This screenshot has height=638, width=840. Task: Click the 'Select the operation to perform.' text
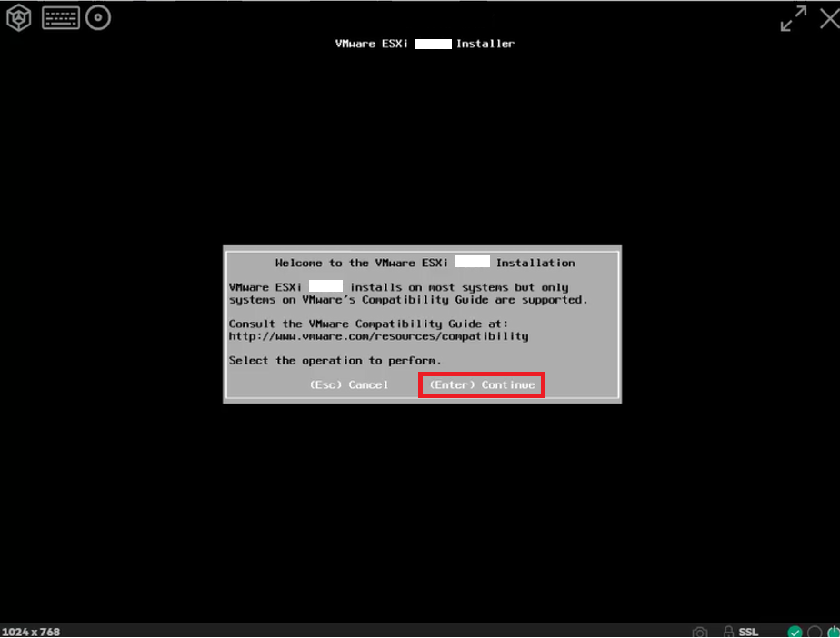335,361
